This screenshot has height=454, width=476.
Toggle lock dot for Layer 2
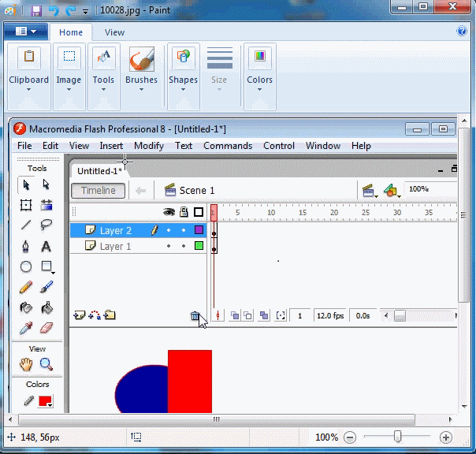pos(184,230)
